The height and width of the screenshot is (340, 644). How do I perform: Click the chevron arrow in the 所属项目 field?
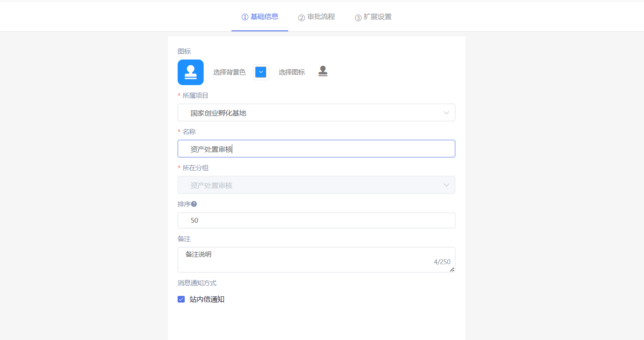[x=447, y=113]
